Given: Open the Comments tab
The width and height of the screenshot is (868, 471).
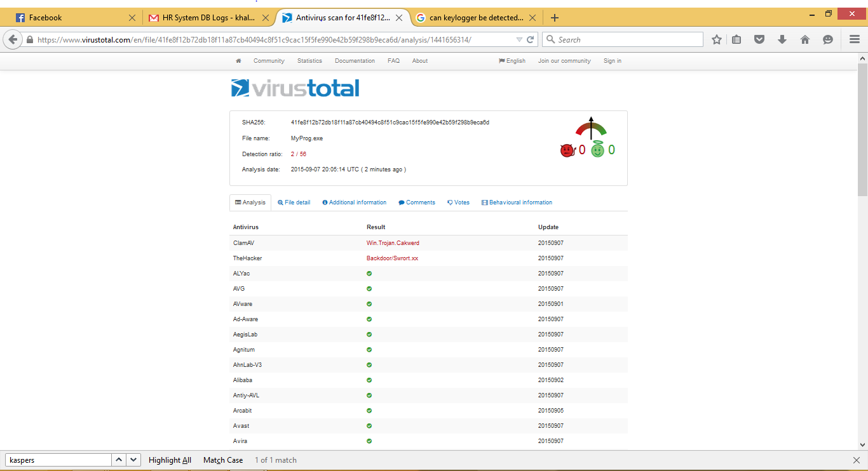Looking at the screenshot, I should 417,202.
